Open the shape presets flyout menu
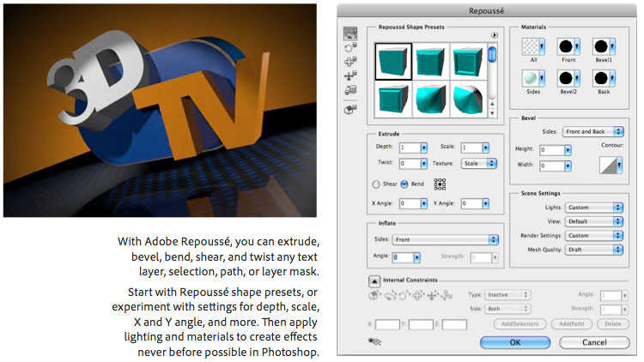This screenshot has height=362, width=644. coord(494,35)
